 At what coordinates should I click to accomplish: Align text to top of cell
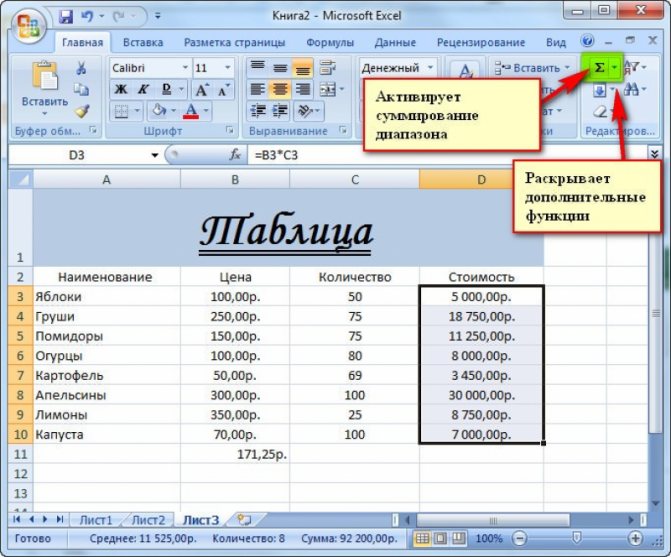tap(258, 68)
